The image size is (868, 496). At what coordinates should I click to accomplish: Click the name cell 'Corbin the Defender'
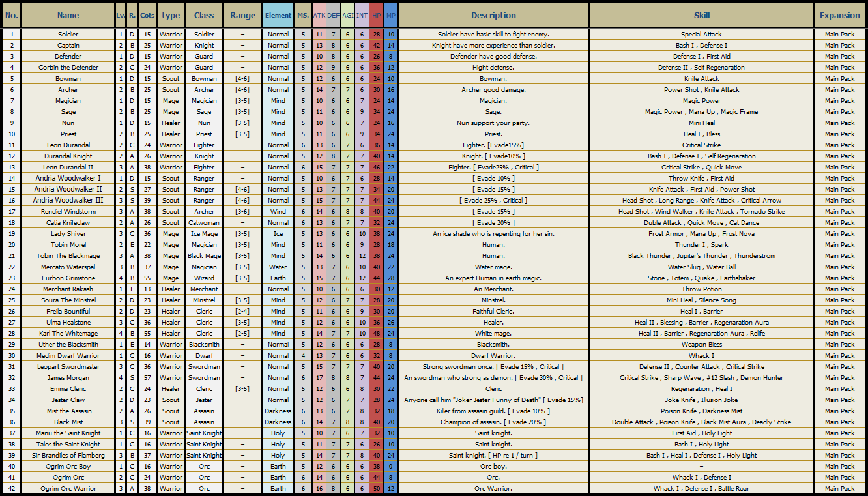click(68, 68)
